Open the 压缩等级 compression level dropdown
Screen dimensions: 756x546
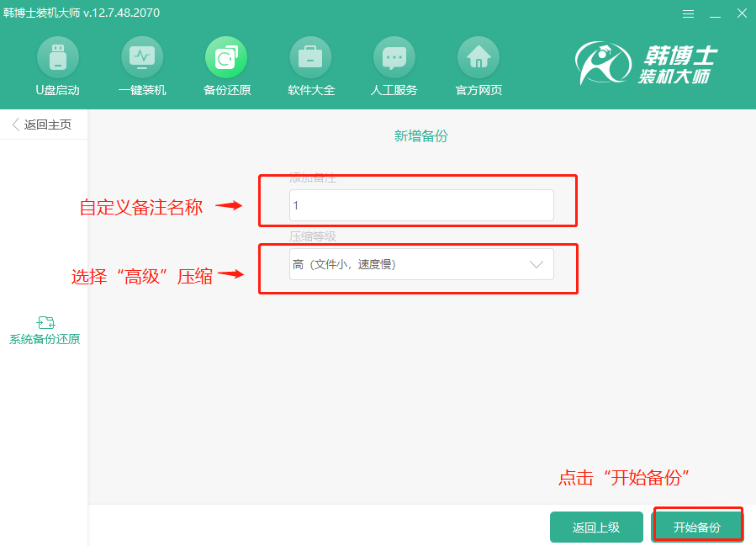point(420,264)
